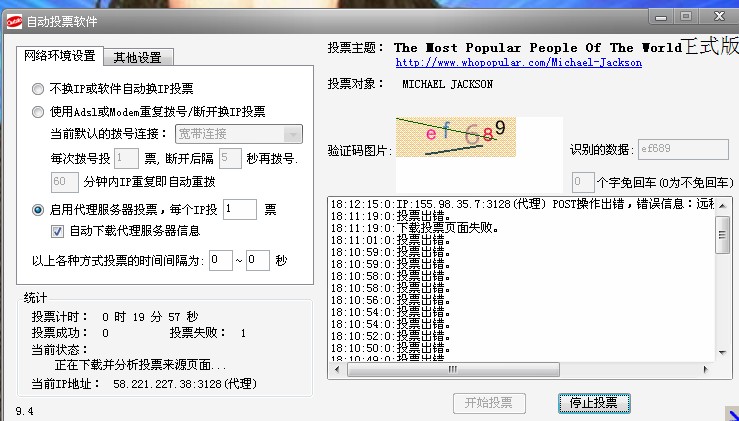Click the 开始投票 button

(x=489, y=403)
